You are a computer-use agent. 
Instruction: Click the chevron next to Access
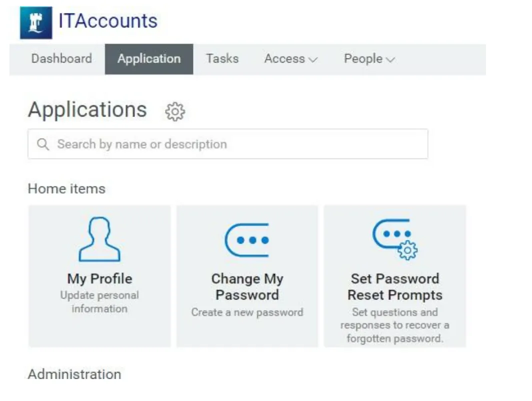(x=313, y=59)
